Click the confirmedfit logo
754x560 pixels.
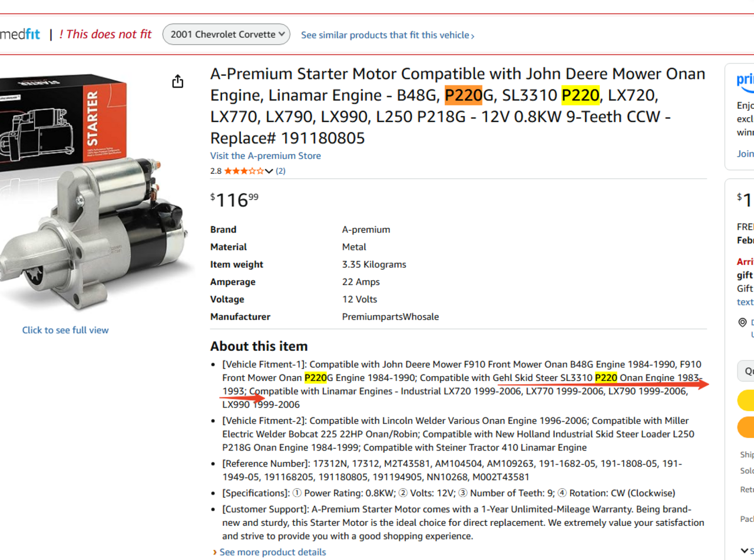pos(20,34)
